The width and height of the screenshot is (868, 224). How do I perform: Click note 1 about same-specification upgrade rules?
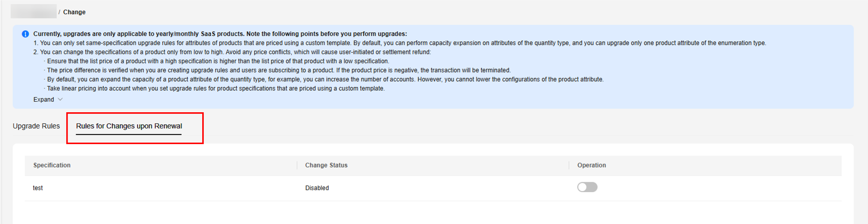tap(400, 43)
